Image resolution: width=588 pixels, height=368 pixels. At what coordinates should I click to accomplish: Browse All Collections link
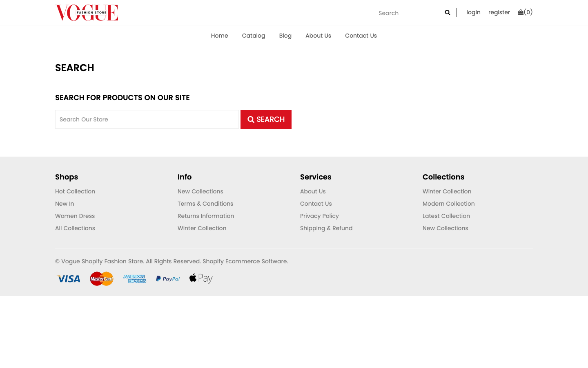tap(75, 228)
